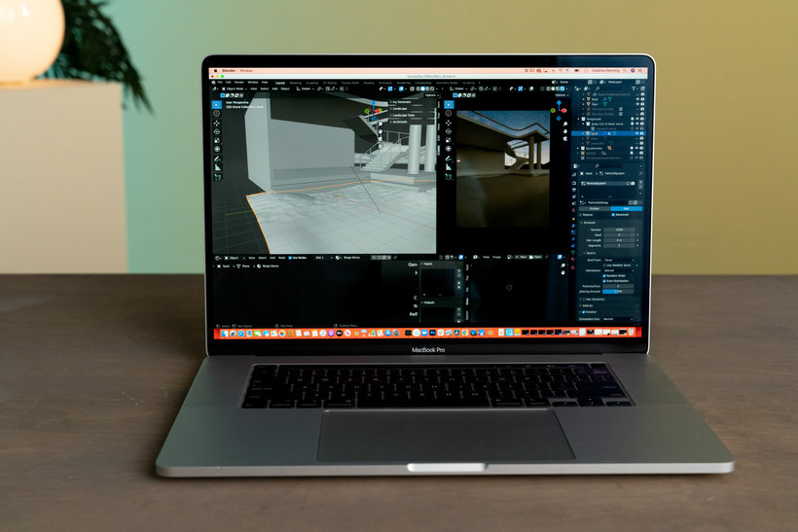Switch to the Modeling workspace tab
Image resolution: width=798 pixels, height=532 pixels.
click(x=295, y=83)
